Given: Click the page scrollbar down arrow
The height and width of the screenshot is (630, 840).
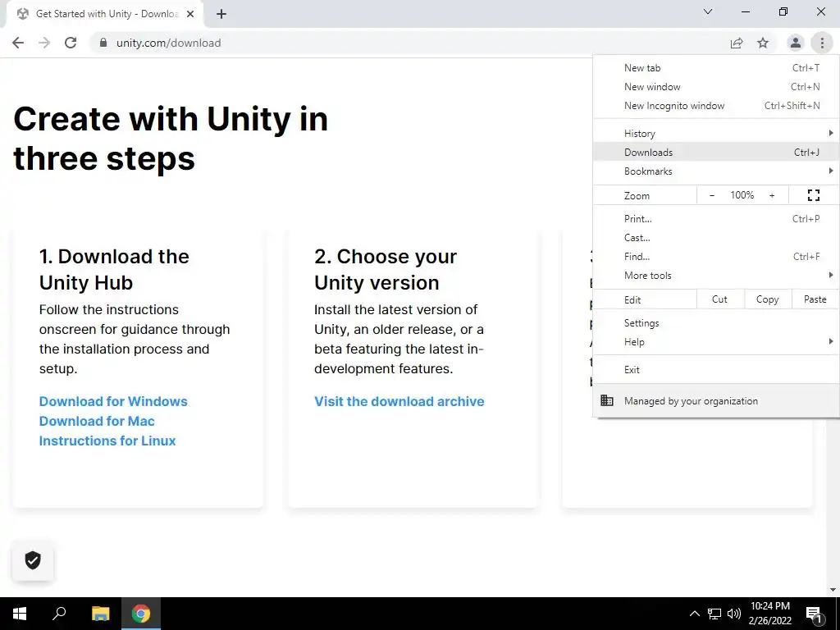Looking at the screenshot, I should 833,590.
